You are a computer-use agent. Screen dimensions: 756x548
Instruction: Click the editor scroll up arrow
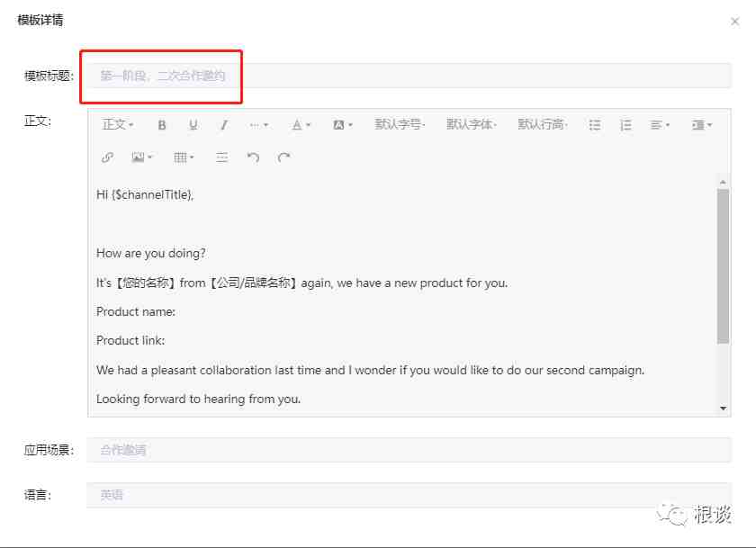tap(723, 182)
